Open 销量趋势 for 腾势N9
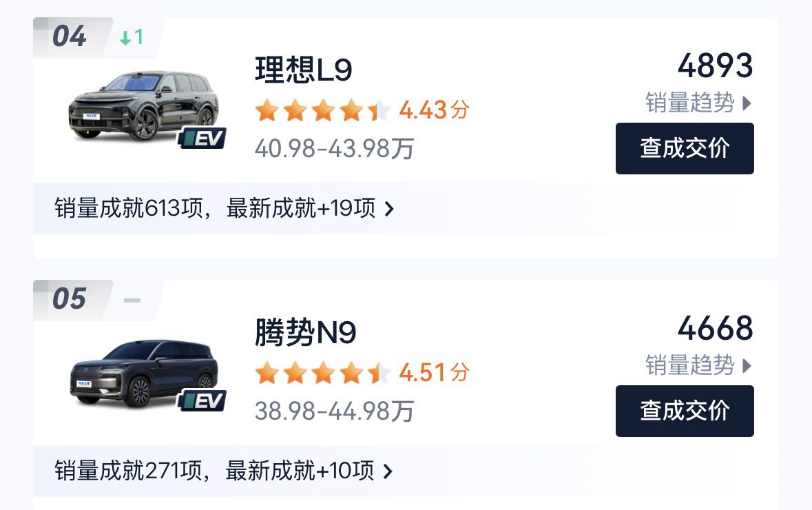This screenshot has height=510, width=812. (690, 365)
